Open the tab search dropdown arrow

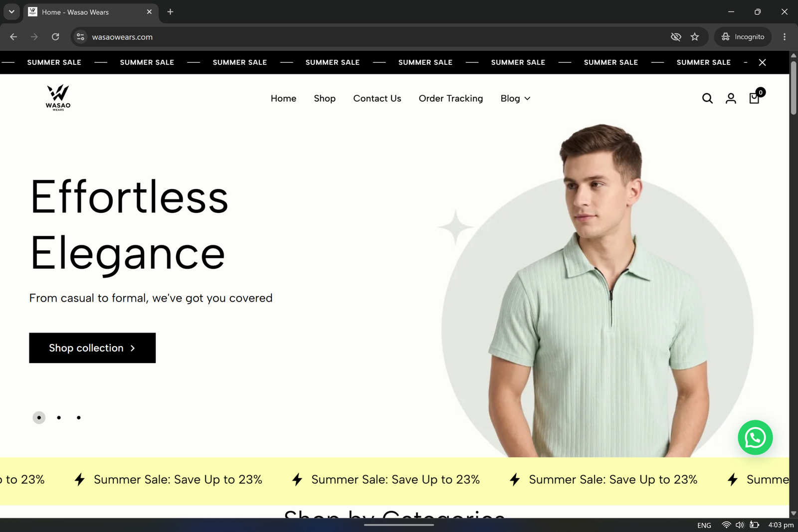(x=11, y=11)
